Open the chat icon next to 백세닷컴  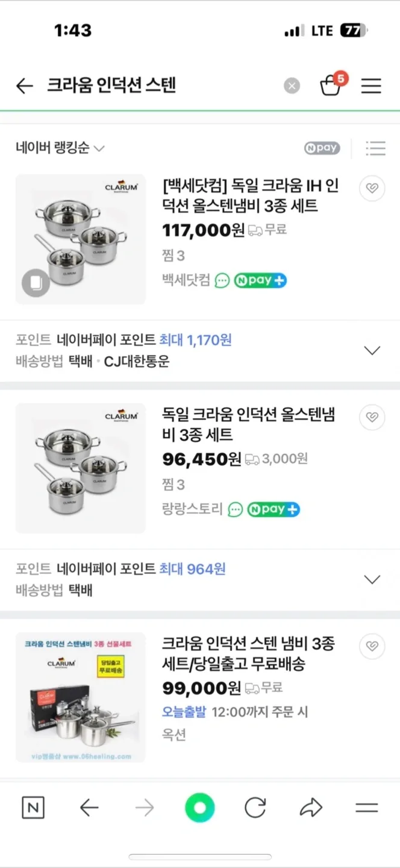[x=222, y=280]
